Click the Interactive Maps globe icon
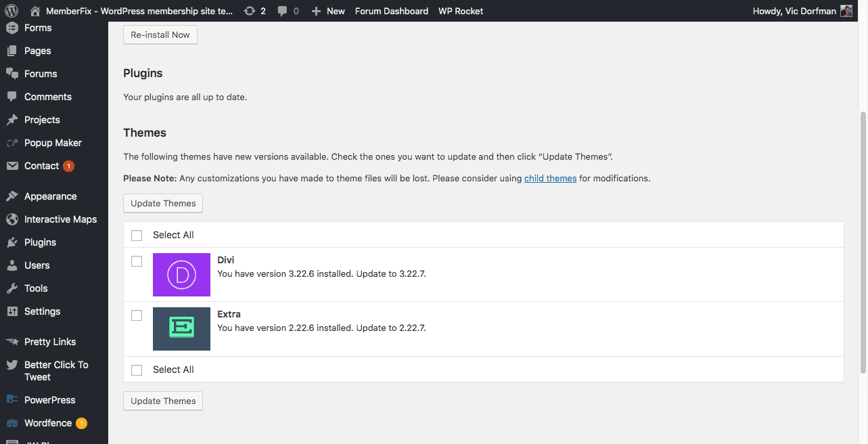Image resolution: width=868 pixels, height=444 pixels. pos(12,219)
